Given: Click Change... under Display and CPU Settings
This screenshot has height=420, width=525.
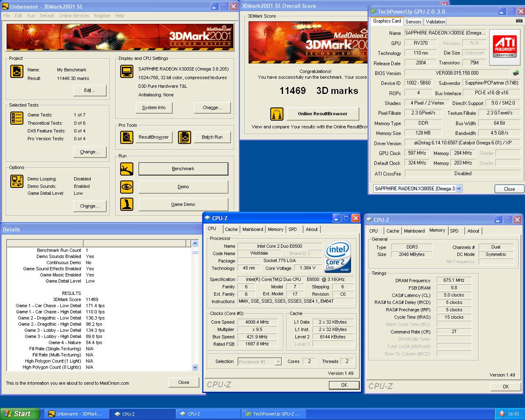Looking at the screenshot, I should click(x=212, y=107).
